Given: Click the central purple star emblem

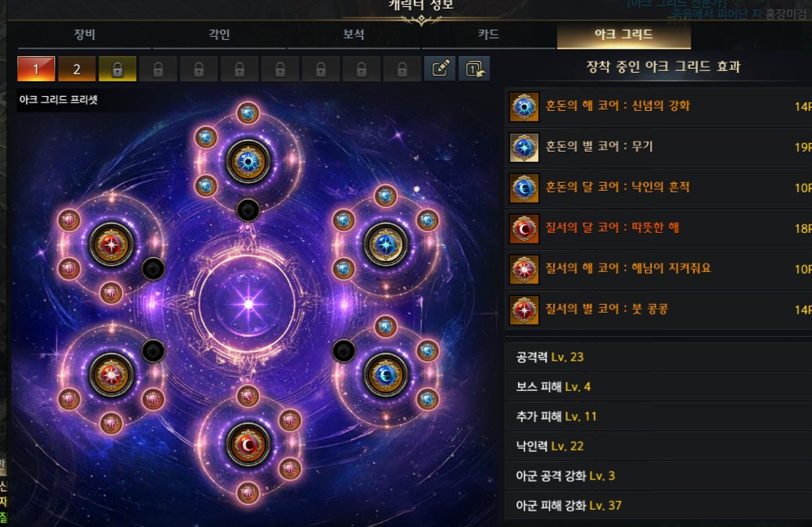Looking at the screenshot, I should pos(248,304).
